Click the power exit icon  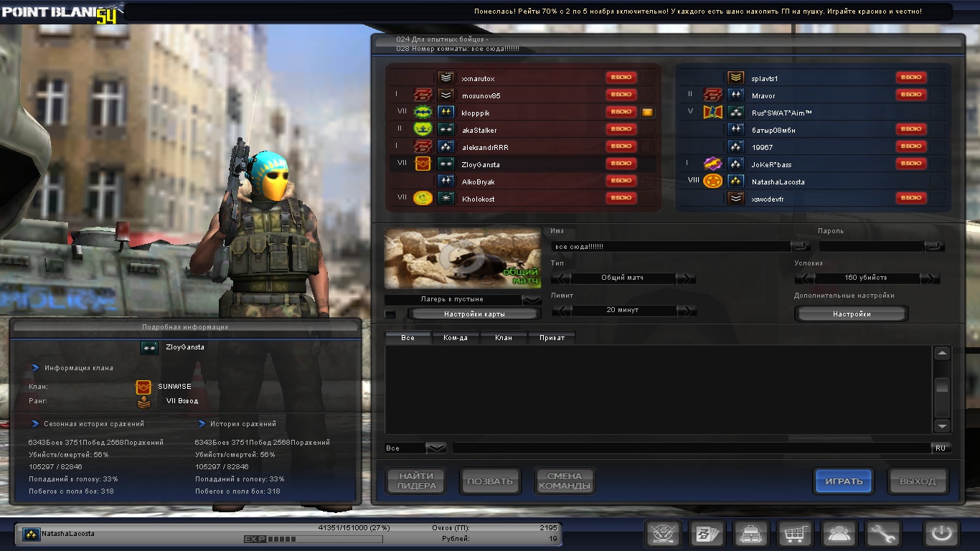[x=941, y=534]
